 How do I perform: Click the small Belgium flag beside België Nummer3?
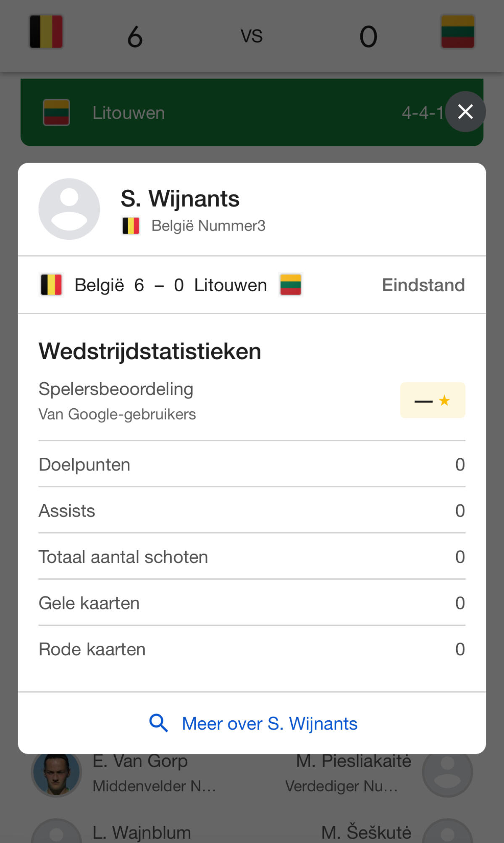pos(131,226)
